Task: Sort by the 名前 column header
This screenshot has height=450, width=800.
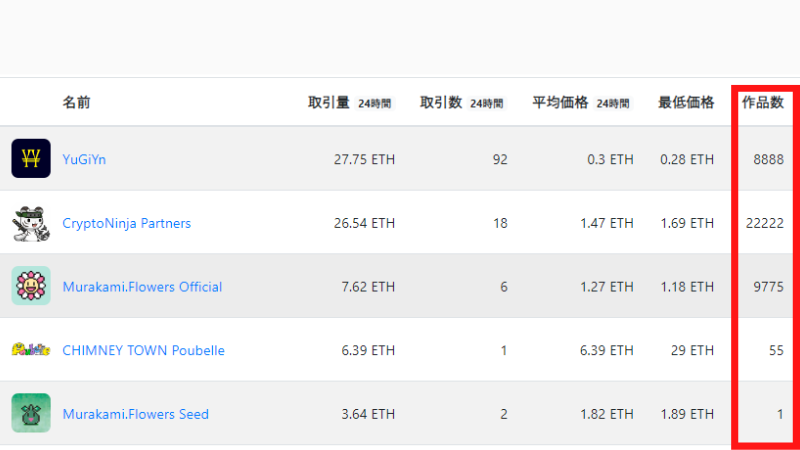Action: [x=77, y=103]
